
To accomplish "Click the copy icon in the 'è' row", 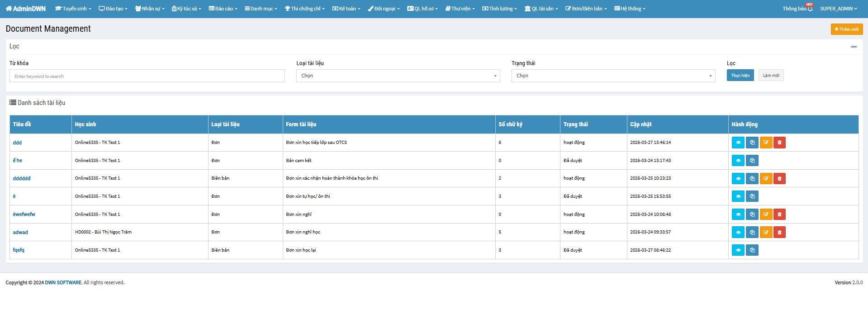I will point(752,196).
